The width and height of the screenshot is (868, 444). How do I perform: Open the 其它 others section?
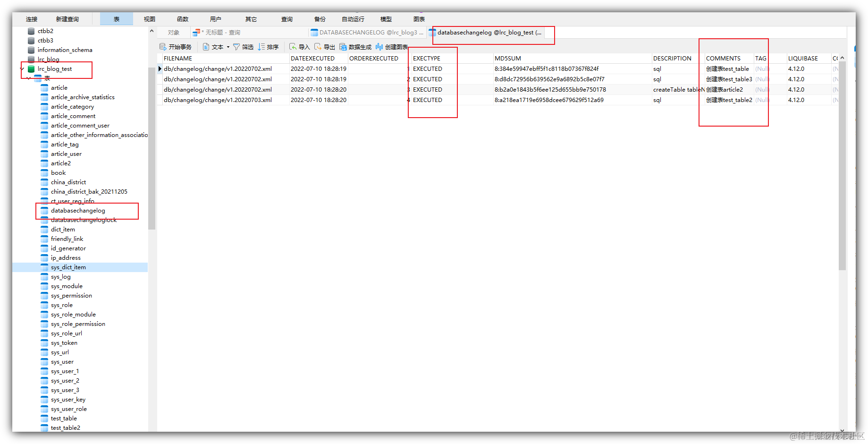251,19
